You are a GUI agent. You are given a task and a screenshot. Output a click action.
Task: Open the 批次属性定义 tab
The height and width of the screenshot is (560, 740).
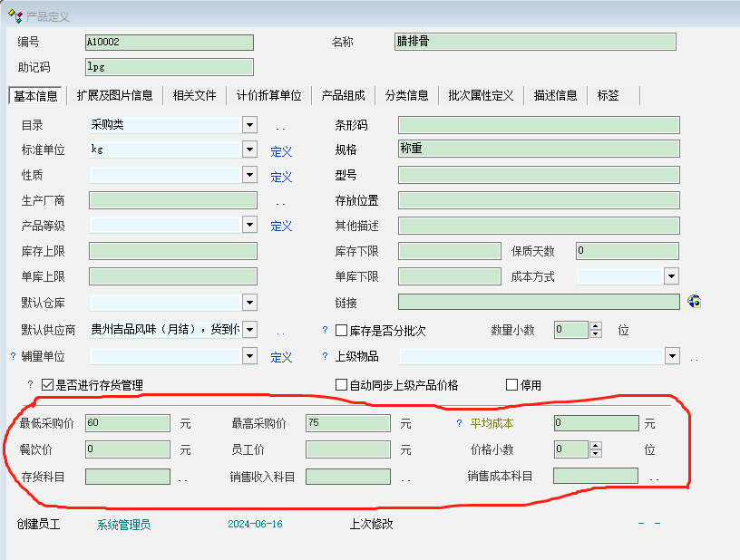pyautogui.click(x=481, y=95)
